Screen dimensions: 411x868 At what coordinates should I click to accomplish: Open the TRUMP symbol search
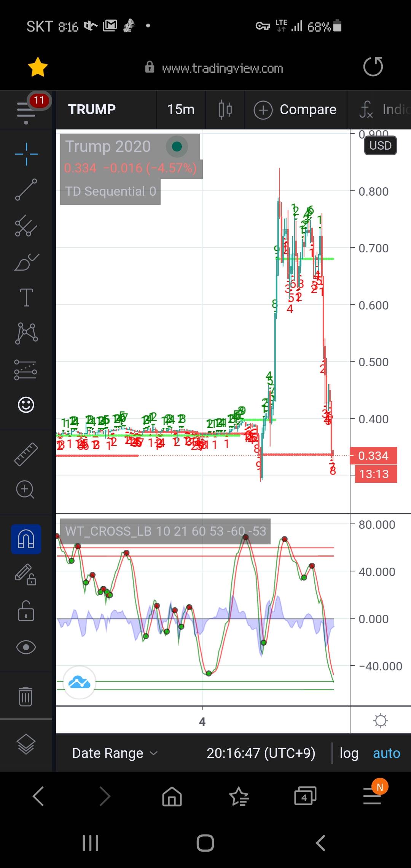[x=92, y=110]
